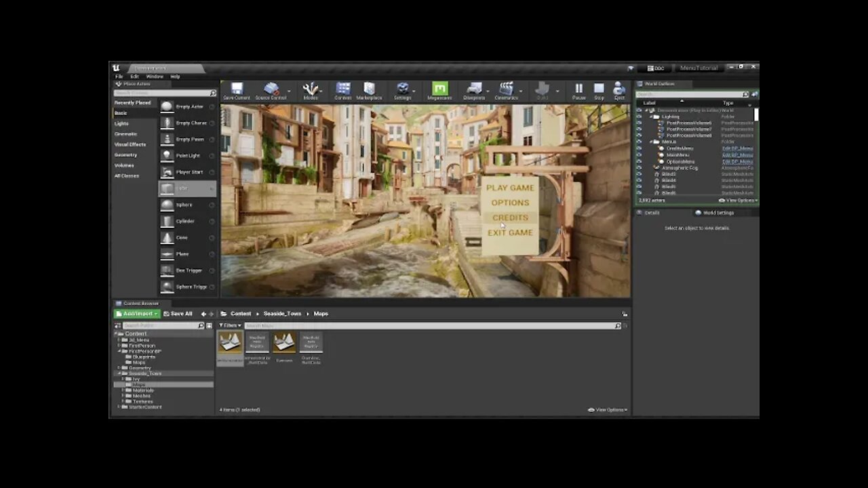Click OPTIONS on the menu sign

click(x=510, y=203)
